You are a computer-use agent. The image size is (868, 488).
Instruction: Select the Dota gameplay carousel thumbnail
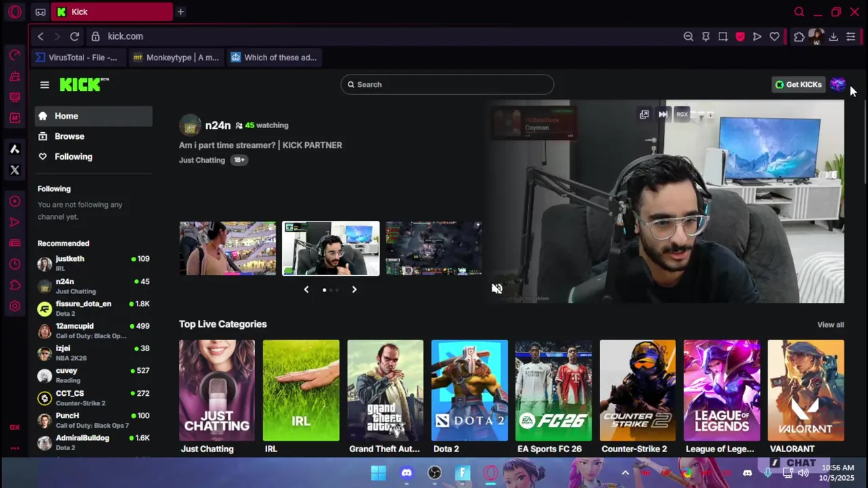click(434, 248)
